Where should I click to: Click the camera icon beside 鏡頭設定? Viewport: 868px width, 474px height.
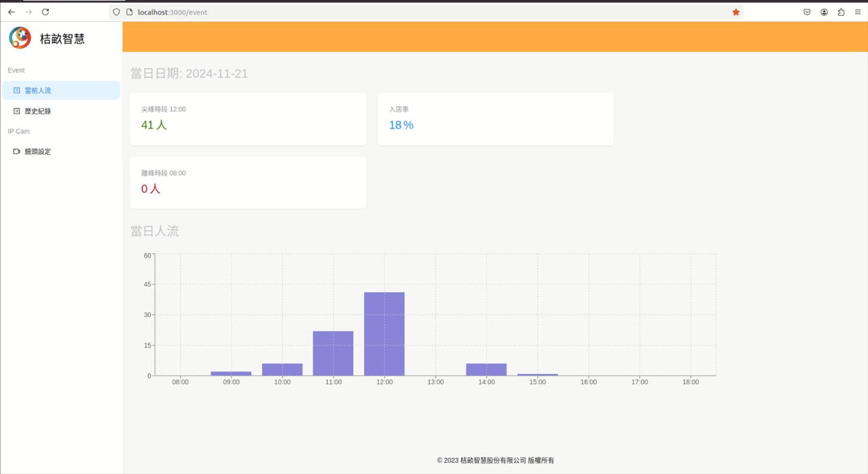tap(17, 152)
